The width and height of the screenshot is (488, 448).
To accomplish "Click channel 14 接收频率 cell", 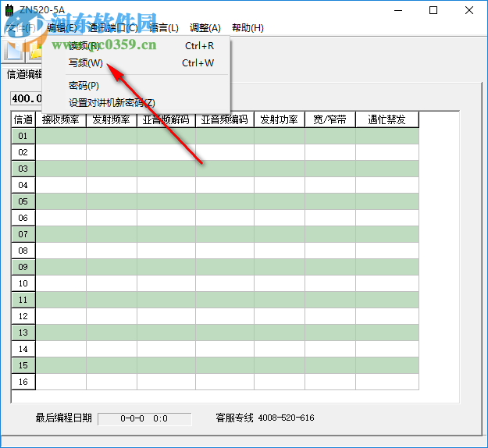I will (x=61, y=349).
